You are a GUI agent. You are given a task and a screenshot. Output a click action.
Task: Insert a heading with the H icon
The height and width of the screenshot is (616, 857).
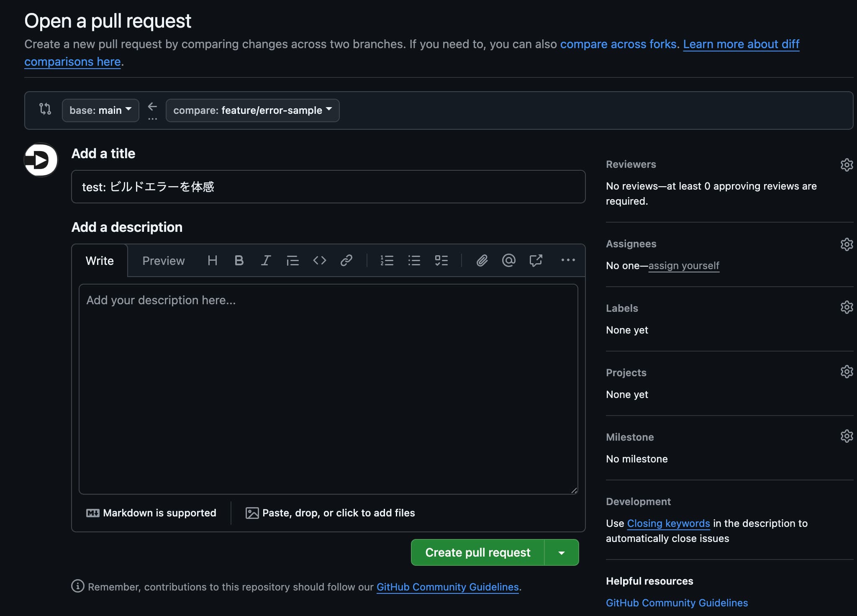[x=212, y=261]
